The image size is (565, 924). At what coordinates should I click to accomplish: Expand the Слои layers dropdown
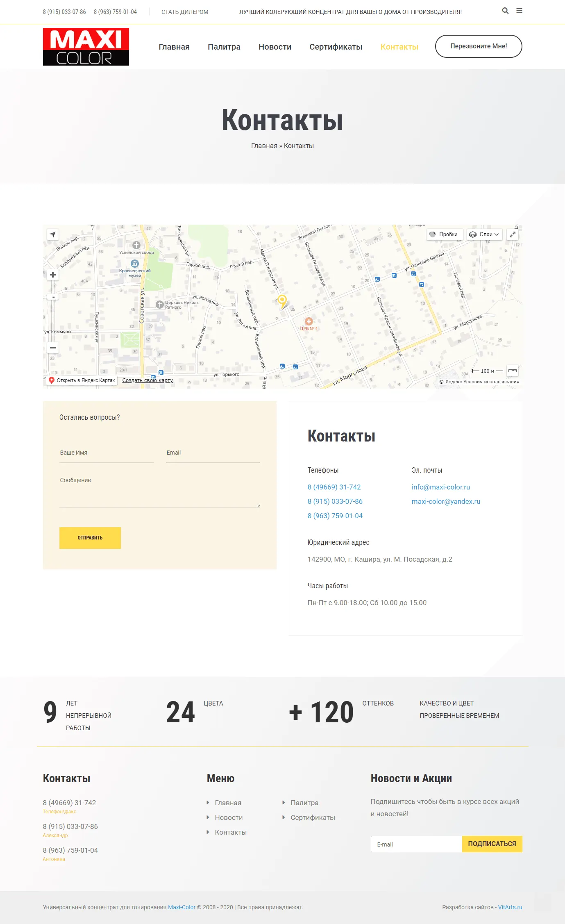[485, 234]
